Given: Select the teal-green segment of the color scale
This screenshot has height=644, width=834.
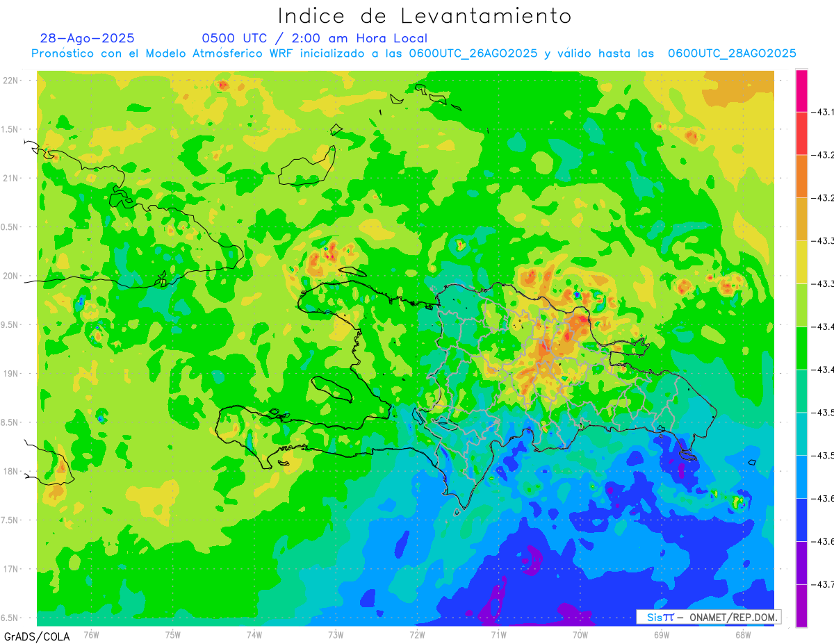Looking at the screenshot, I should tap(801, 390).
